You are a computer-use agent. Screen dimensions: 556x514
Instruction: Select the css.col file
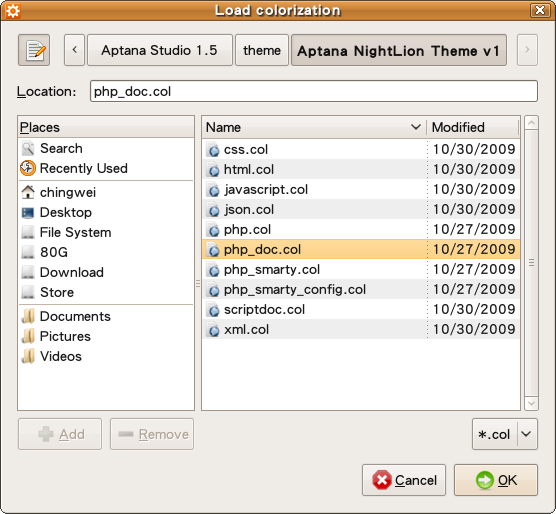[x=361, y=149]
